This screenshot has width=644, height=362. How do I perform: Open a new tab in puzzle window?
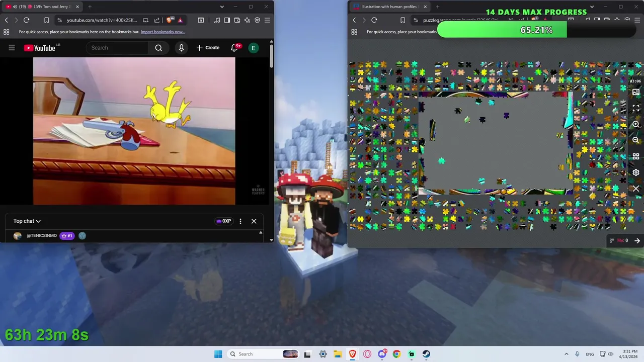(x=437, y=7)
